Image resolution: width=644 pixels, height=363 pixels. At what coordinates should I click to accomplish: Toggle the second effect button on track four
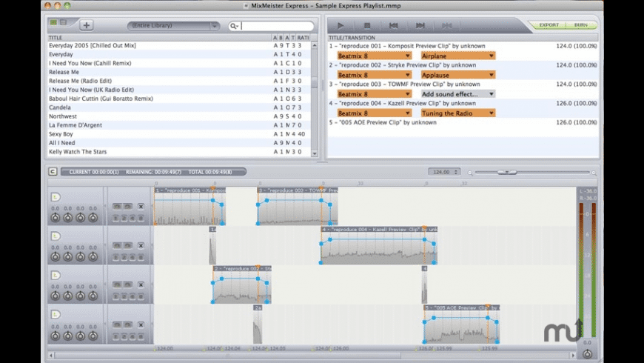coord(128,324)
